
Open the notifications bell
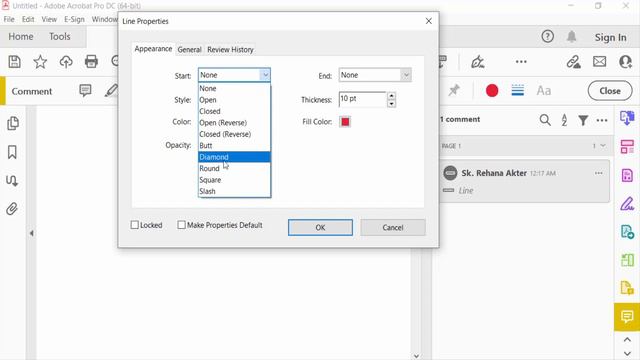pyautogui.click(x=571, y=36)
